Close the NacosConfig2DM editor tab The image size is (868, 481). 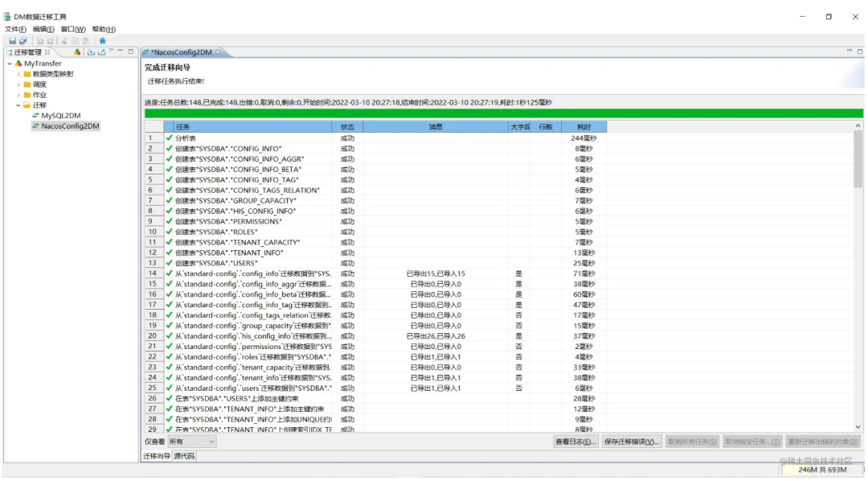218,52
